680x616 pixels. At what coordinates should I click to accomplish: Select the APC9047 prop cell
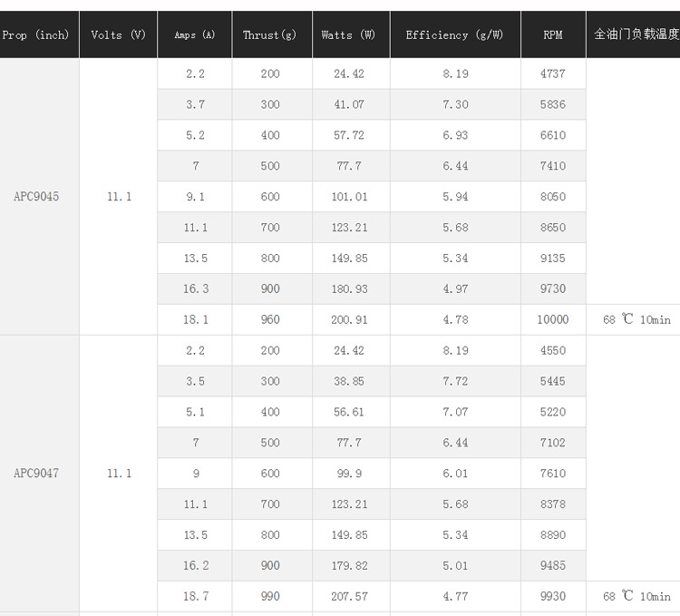(36, 474)
